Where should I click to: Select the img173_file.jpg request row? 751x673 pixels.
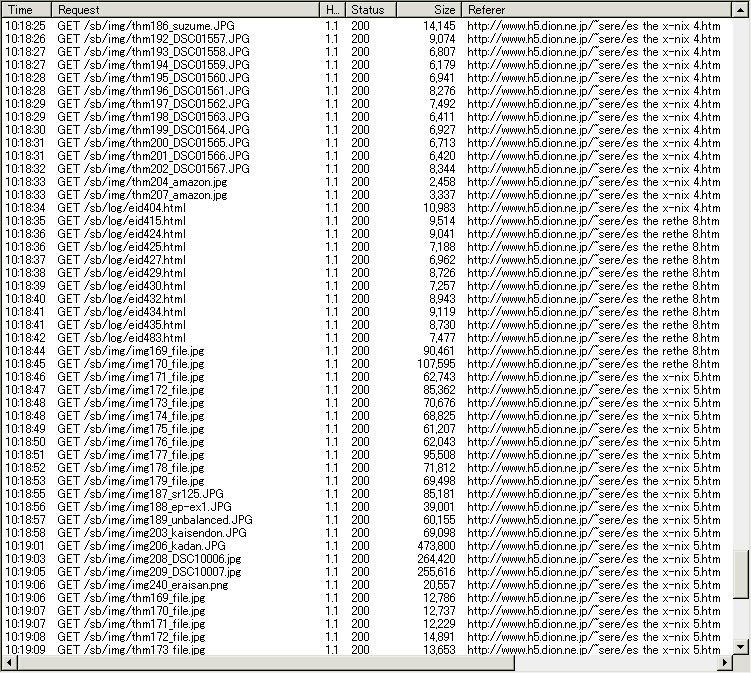366,403
